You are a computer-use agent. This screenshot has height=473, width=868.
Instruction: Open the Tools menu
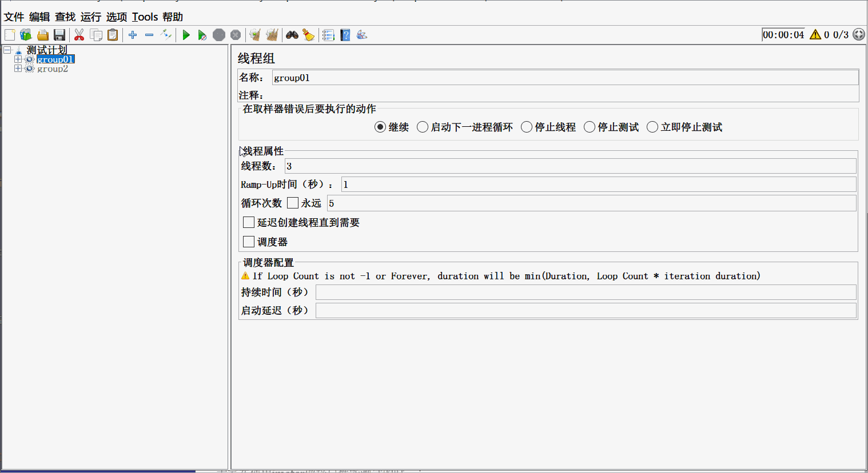145,17
